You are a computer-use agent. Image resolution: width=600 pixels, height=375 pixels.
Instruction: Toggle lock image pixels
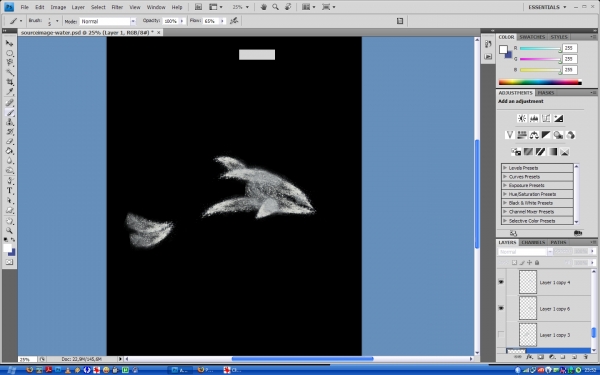[x=522, y=262]
